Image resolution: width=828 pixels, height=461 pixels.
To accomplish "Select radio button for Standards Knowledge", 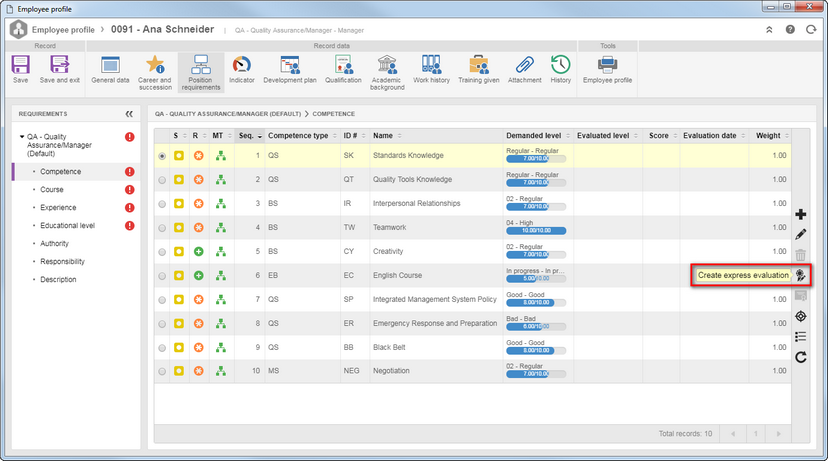I will (162, 156).
